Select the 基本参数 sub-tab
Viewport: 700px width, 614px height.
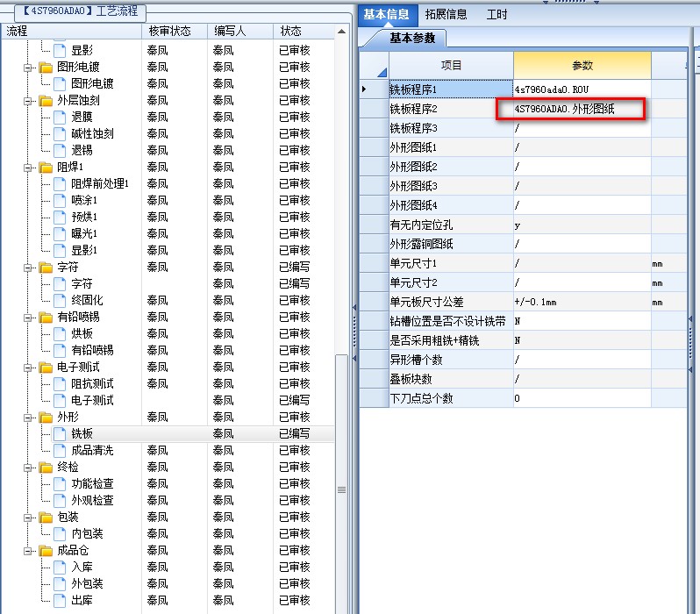point(412,38)
